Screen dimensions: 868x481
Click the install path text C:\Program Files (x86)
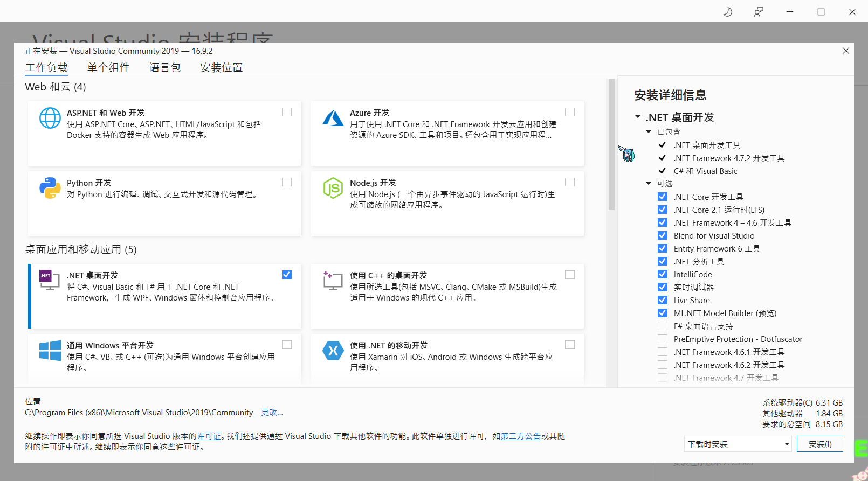[139, 412]
